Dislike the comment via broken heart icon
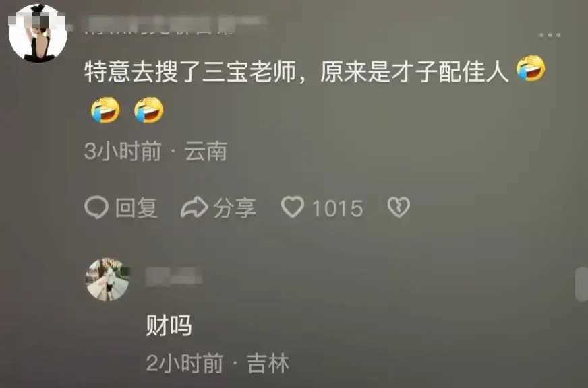The height and width of the screenshot is (388, 588). tap(399, 207)
